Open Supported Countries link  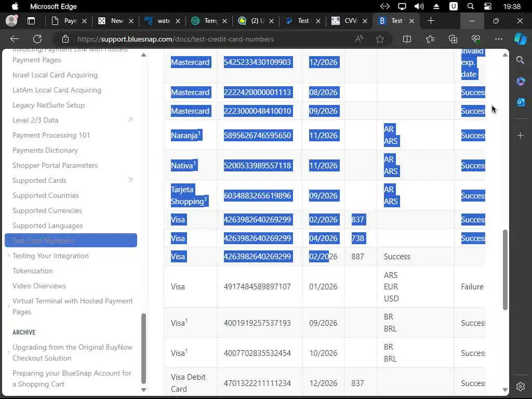coord(46,195)
